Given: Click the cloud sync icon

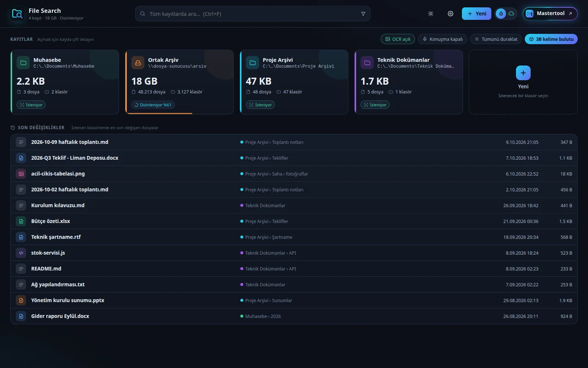Looking at the screenshot, I should (x=511, y=14).
